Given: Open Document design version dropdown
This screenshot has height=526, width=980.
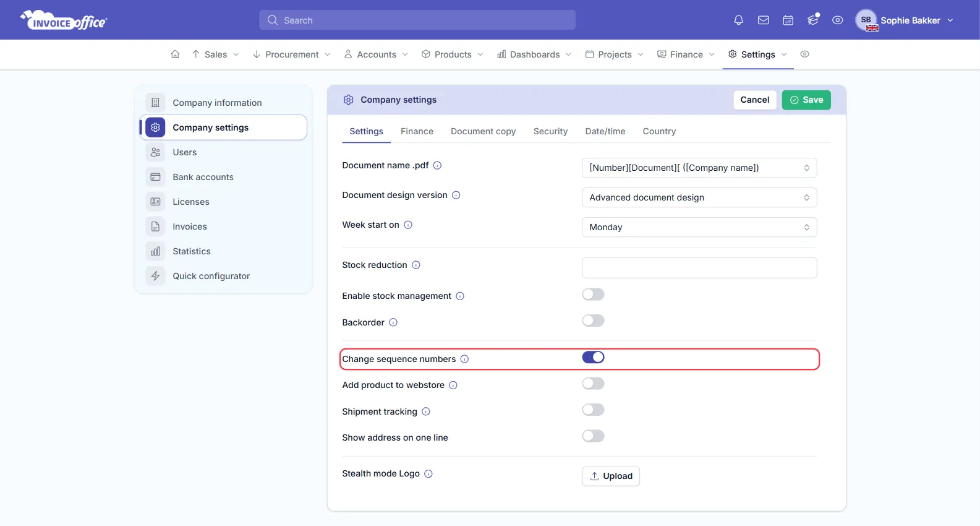Looking at the screenshot, I should tap(699, 197).
